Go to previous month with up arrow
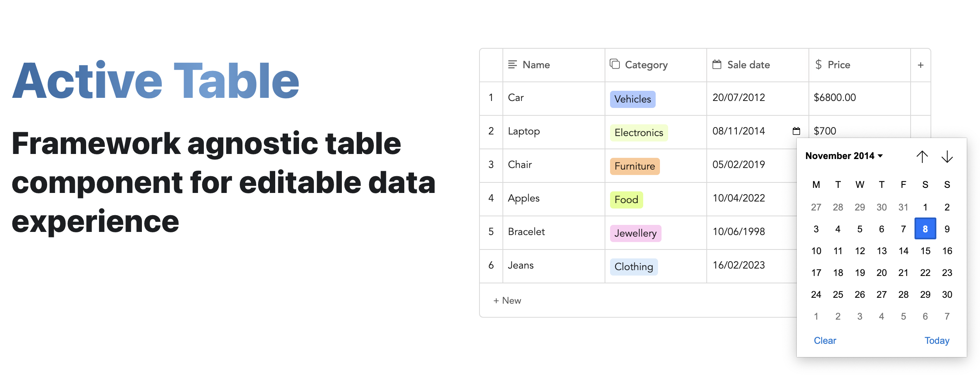This screenshot has height=382, width=980. pos(922,157)
